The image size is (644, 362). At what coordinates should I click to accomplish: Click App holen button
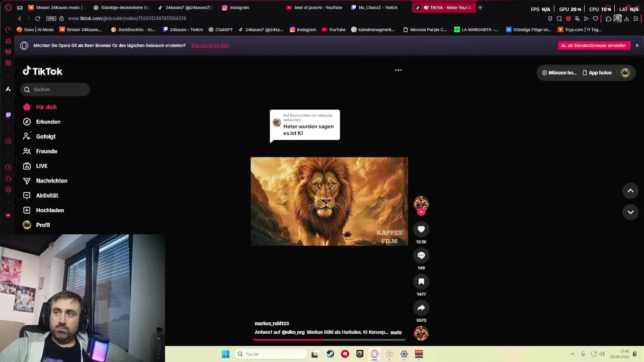(597, 73)
